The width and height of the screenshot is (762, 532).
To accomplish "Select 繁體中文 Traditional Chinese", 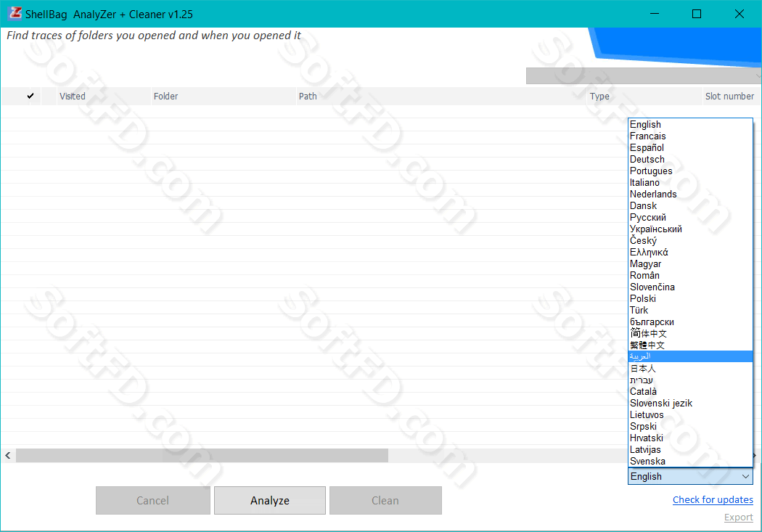I will 690,345.
